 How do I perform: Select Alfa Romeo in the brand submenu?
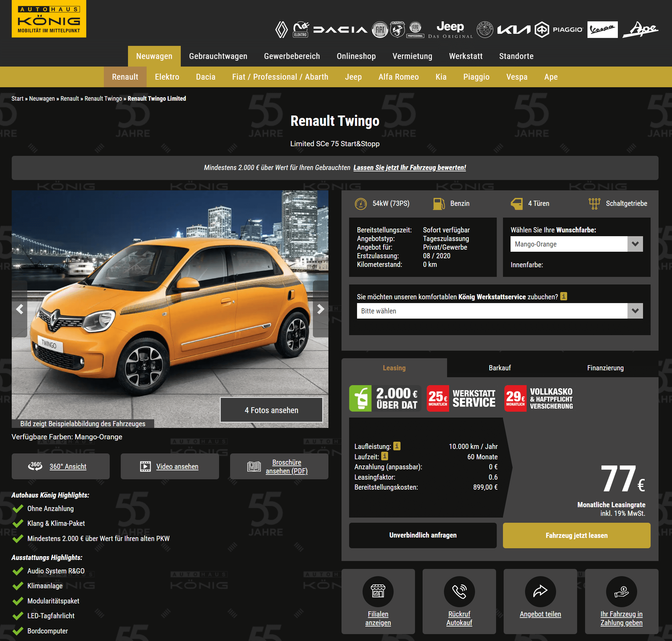[398, 77]
